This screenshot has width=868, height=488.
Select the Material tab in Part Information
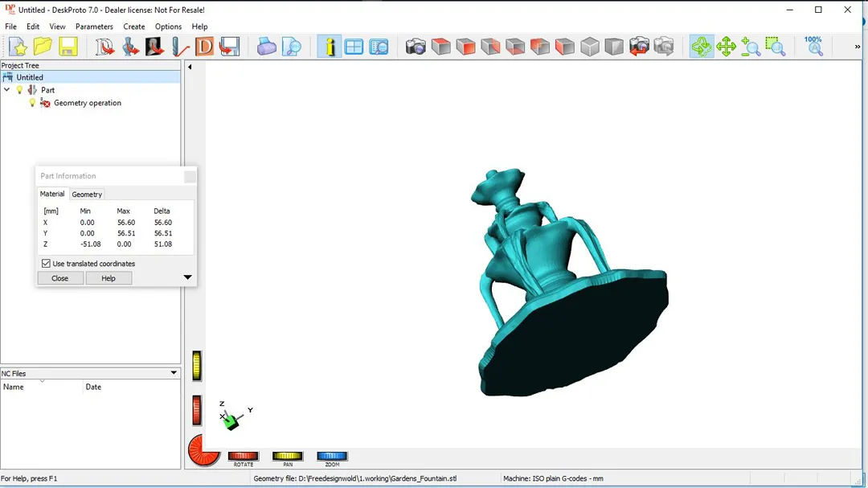click(x=52, y=194)
